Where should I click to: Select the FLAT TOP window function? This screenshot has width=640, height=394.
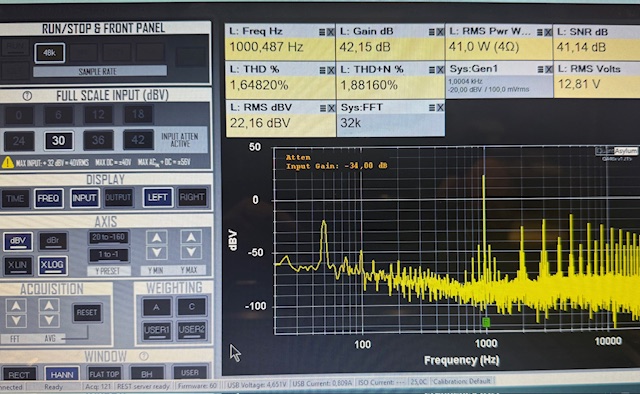104,374
